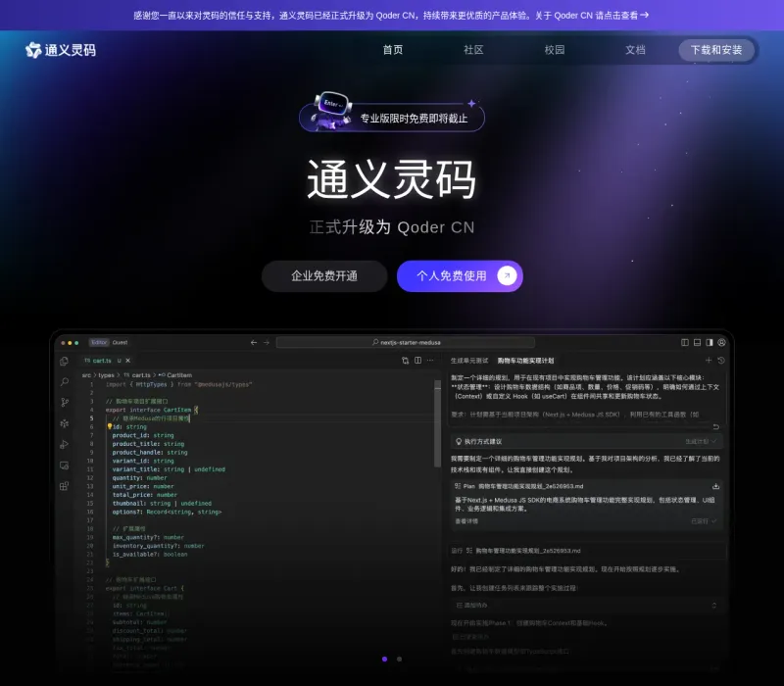This screenshot has width=784, height=686.
Task: Click the account avatar icon in IDE
Action: coord(721,342)
